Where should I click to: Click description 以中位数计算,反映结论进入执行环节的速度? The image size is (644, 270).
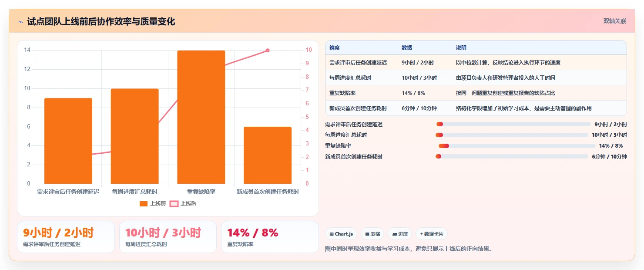click(x=508, y=63)
